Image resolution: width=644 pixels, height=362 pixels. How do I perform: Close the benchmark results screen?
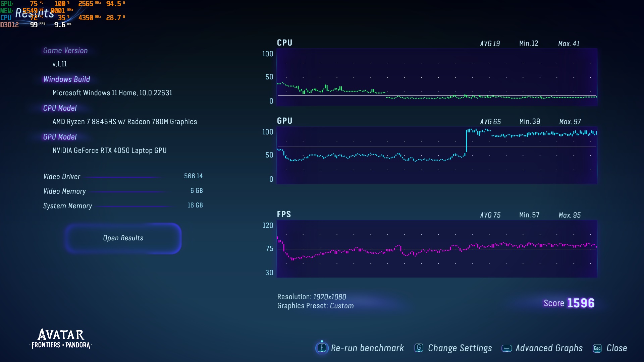[616, 348]
